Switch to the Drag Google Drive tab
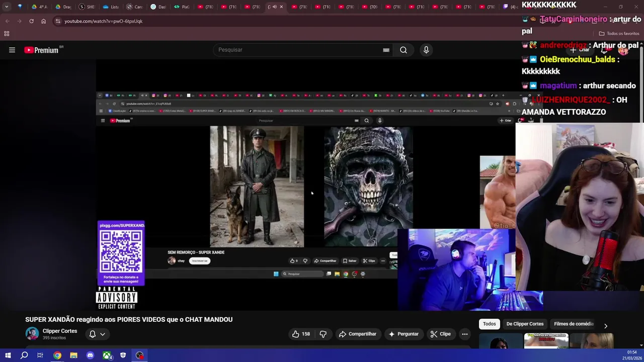This screenshot has width=644, height=362. click(x=63, y=7)
